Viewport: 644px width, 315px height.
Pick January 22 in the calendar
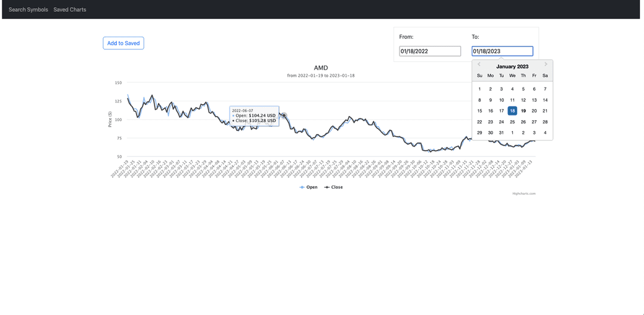click(479, 122)
